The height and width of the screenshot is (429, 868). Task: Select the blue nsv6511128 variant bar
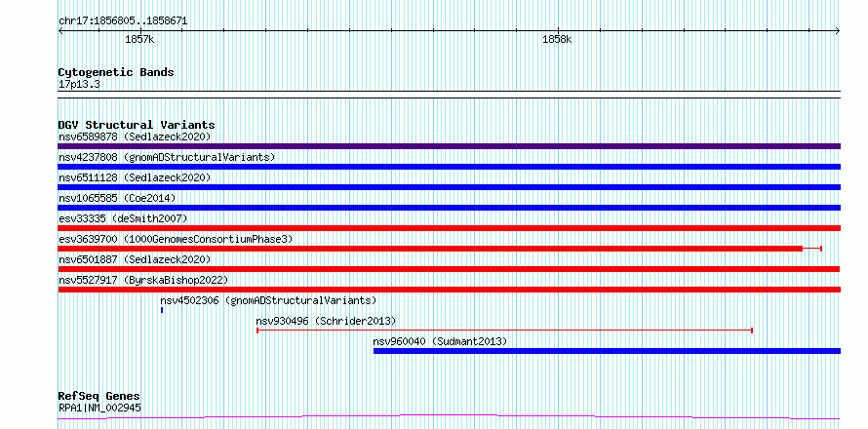click(449, 187)
